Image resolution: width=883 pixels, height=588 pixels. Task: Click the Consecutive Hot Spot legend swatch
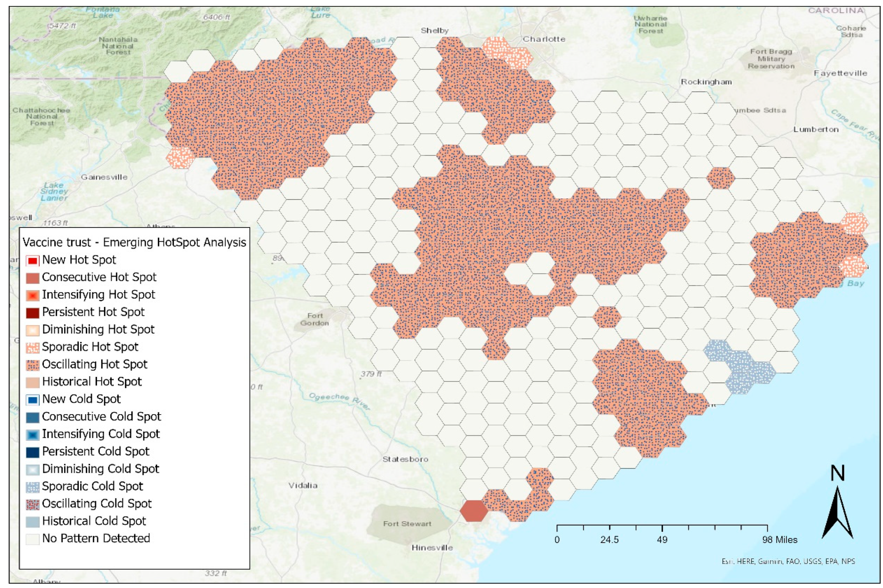coord(32,278)
